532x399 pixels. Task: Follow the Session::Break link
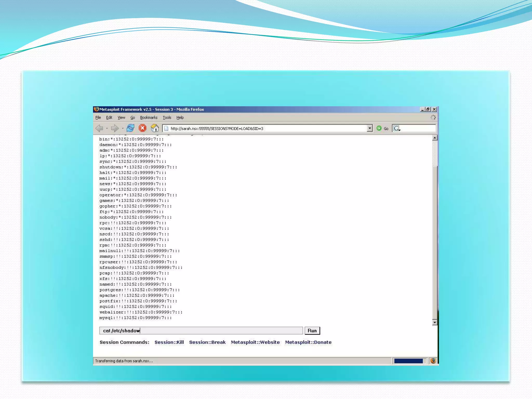(x=207, y=342)
